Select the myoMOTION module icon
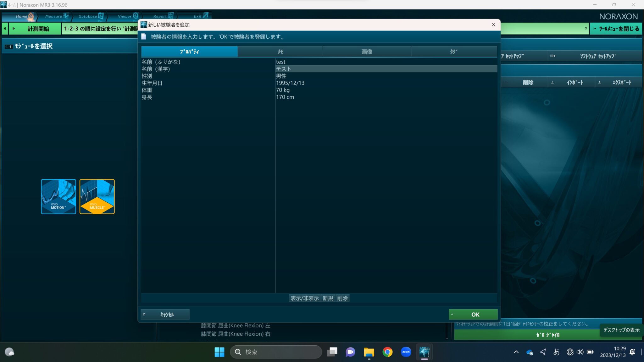 [x=58, y=196]
